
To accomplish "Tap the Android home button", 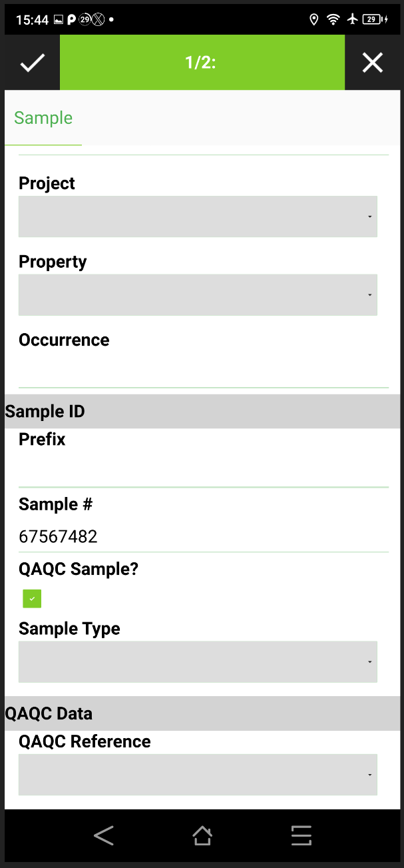I will [x=202, y=835].
